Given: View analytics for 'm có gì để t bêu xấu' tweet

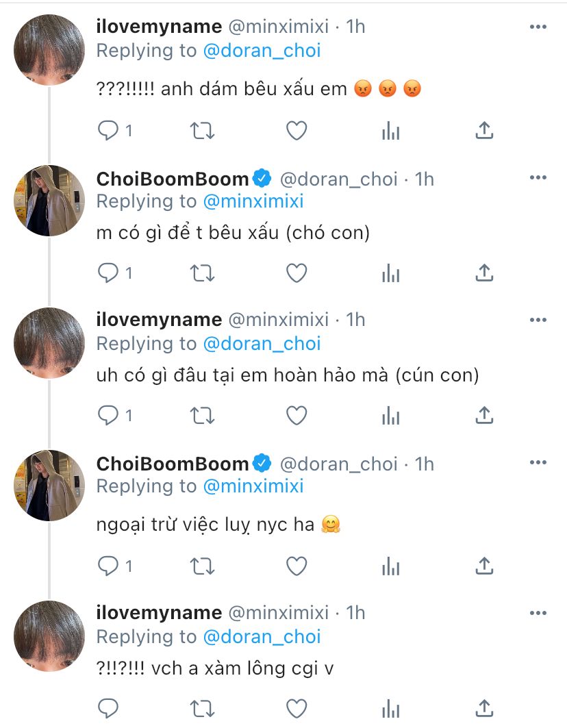Looking at the screenshot, I should click(390, 273).
